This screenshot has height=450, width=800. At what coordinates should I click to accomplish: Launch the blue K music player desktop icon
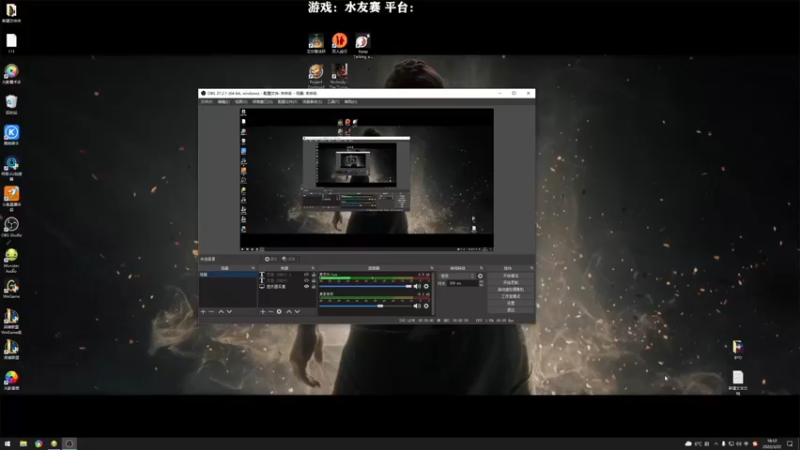point(11,135)
